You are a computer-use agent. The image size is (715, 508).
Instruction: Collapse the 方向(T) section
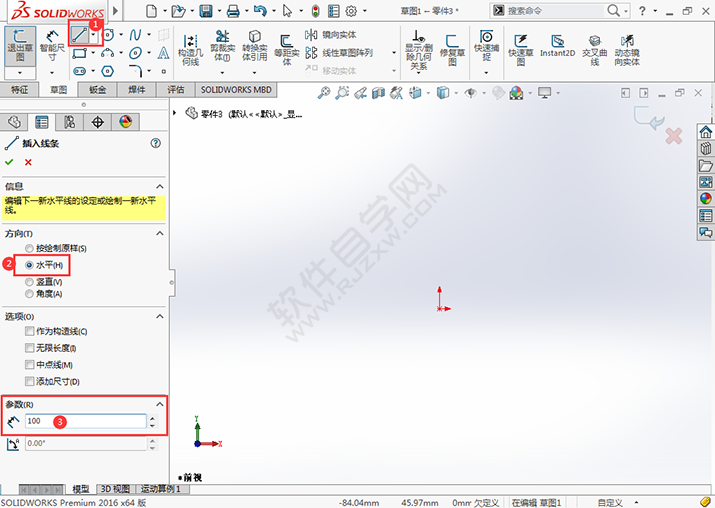click(160, 233)
